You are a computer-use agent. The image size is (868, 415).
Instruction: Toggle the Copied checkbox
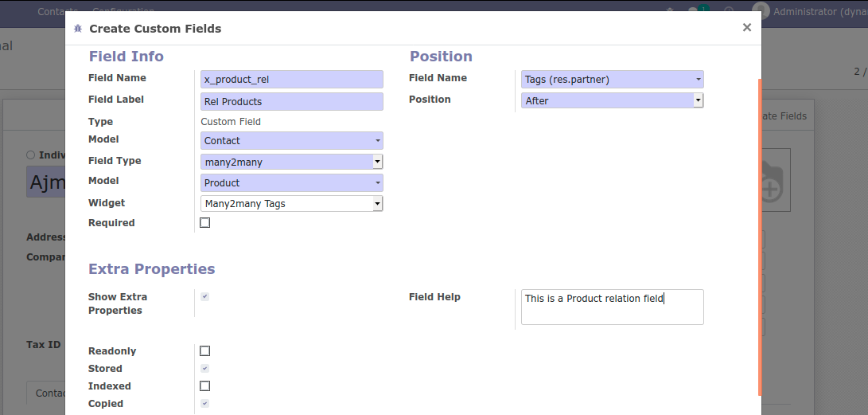point(204,404)
